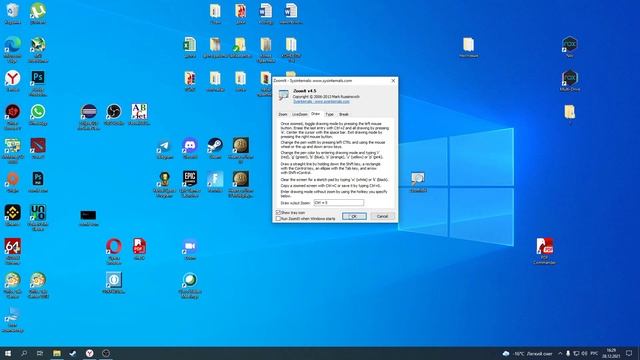This screenshot has height=360, width=640.
Task: Focus the Draw w/out Zoom hotkey field
Action: tap(338, 203)
